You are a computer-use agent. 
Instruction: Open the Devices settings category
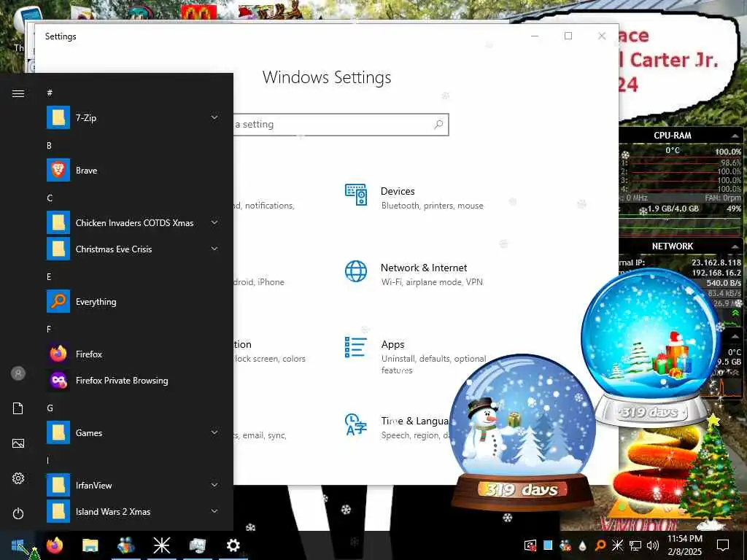point(414,198)
